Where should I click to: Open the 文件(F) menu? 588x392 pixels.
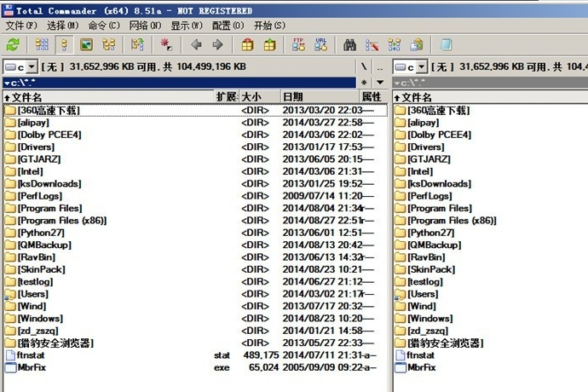point(21,26)
